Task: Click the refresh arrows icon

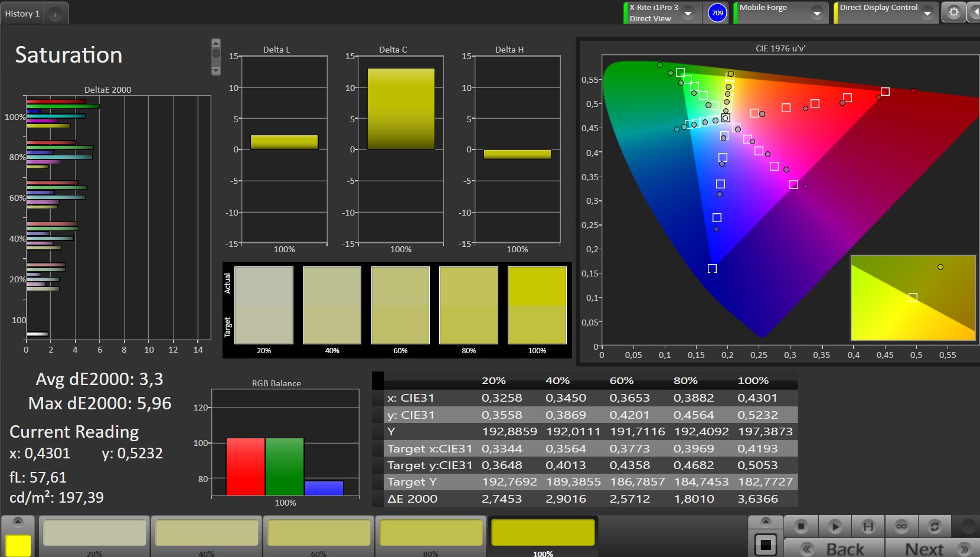Action: pyautogui.click(x=935, y=526)
